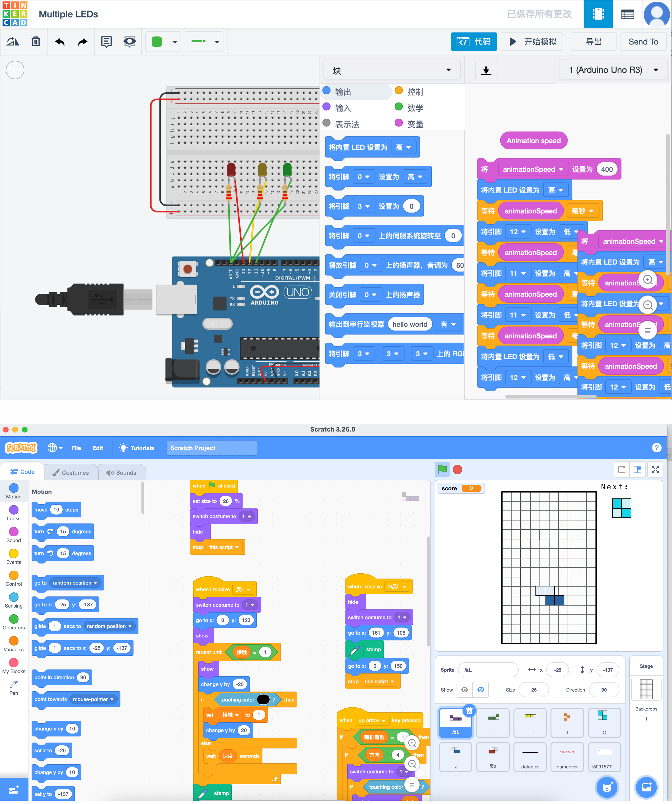This screenshot has height=804, width=672.
Task: Click the 导出 export button
Action: point(593,41)
